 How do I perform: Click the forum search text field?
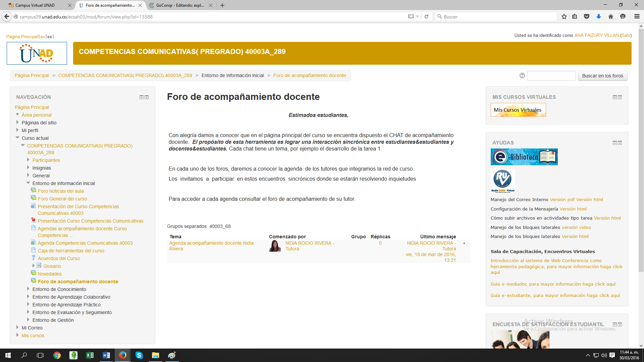(x=551, y=76)
